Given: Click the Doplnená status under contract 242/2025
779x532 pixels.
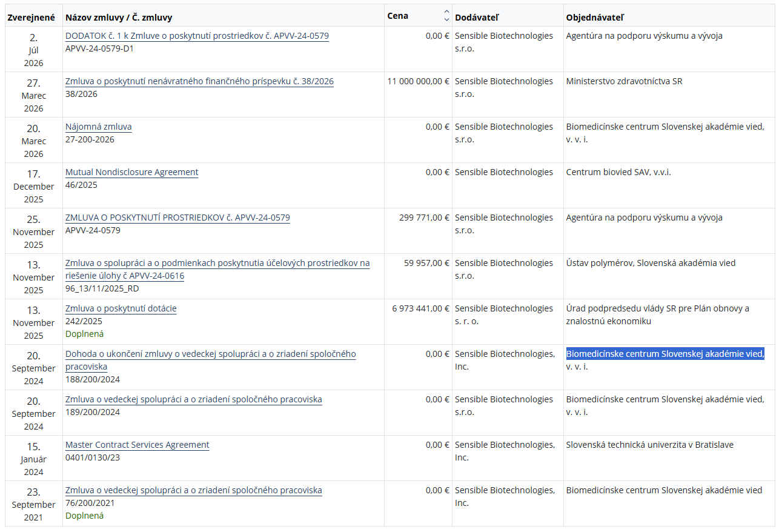Looking at the screenshot, I should click(85, 334).
